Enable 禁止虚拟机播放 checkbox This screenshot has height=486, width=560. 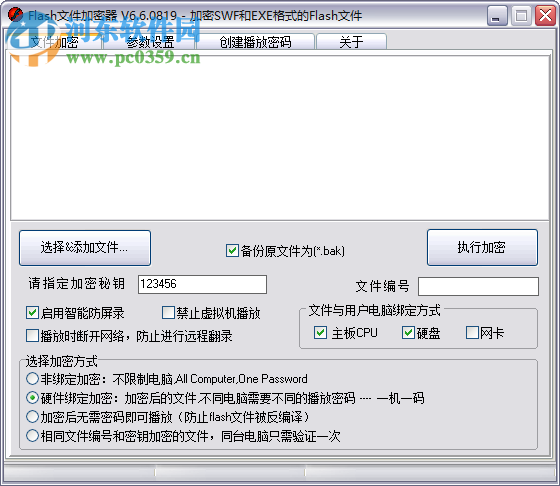point(168,313)
